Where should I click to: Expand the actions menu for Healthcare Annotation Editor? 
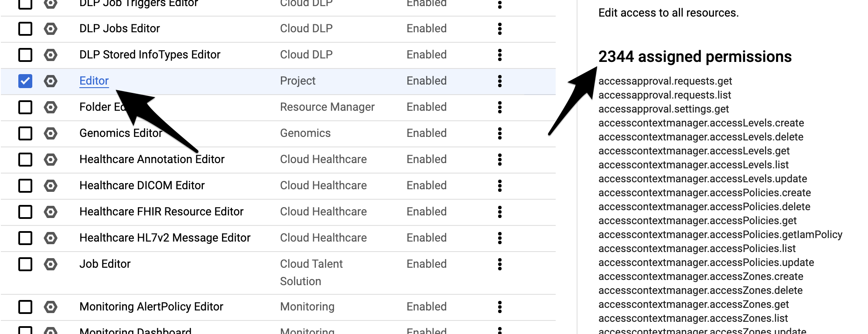500,160
